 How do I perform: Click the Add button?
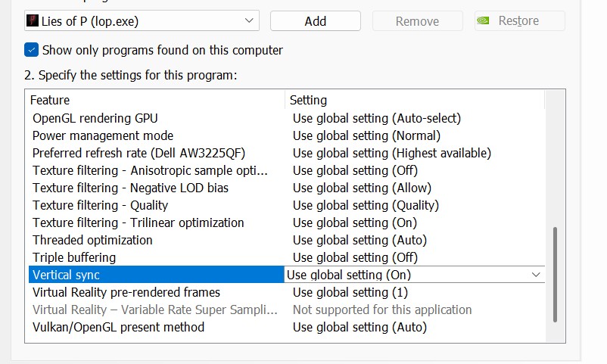tap(316, 21)
